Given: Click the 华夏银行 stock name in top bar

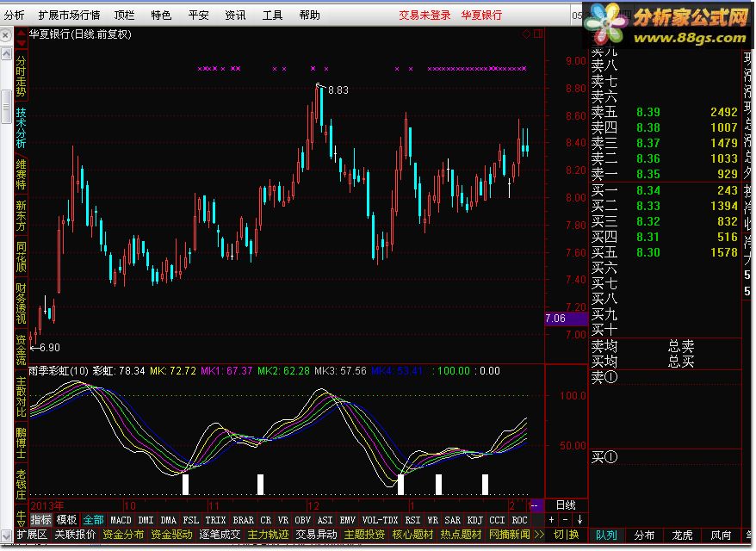Looking at the screenshot, I should pyautogui.click(x=481, y=15).
